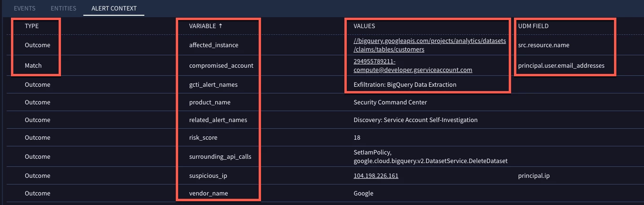Screen dimensions: 644x205
Task: Select the Alert Context tab
Action: pos(114,8)
